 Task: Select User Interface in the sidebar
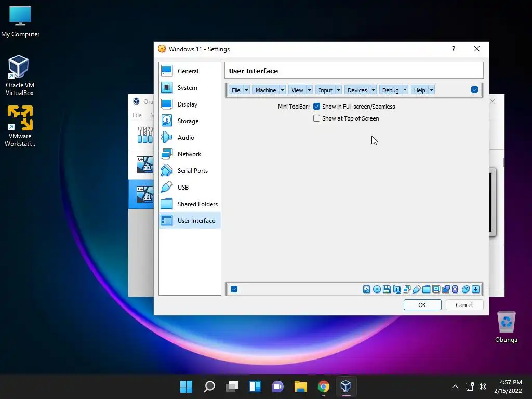pos(190,220)
